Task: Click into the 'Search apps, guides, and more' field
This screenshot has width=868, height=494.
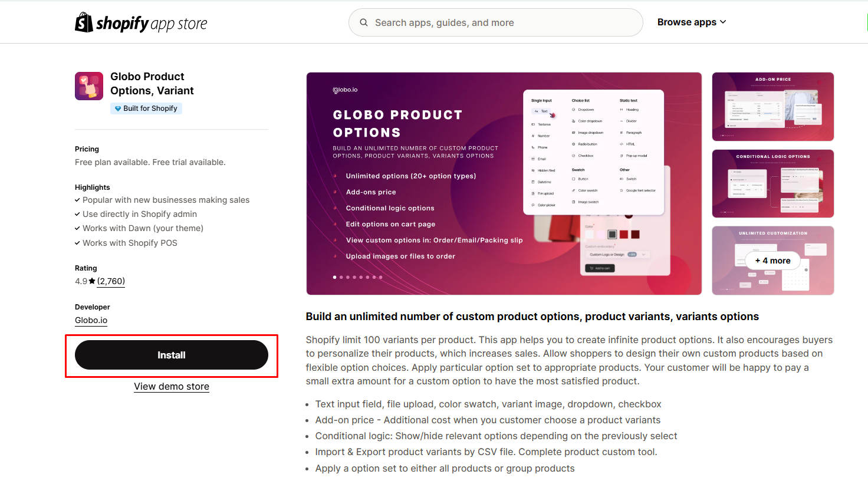Action: (495, 22)
